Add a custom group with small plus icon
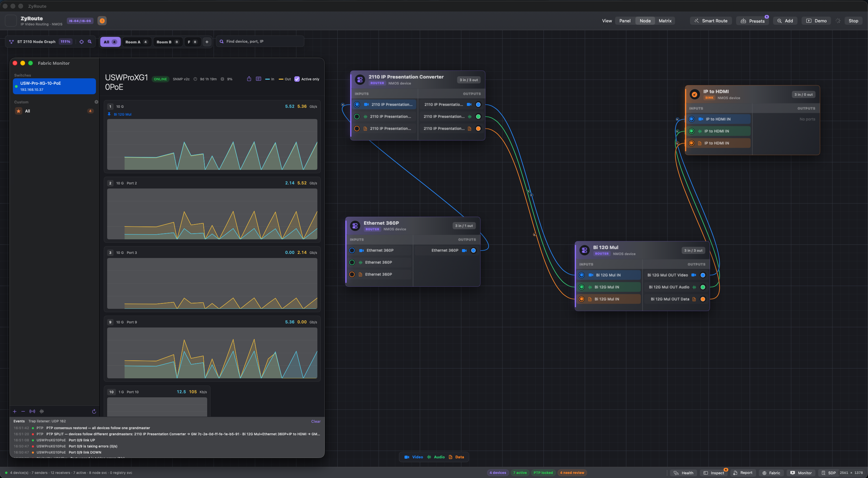868x478 pixels. [x=96, y=102]
